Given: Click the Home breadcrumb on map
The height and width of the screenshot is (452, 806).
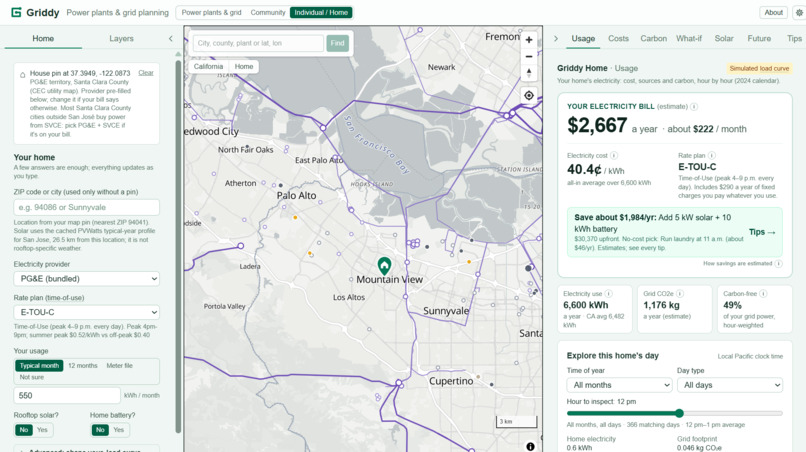Looking at the screenshot, I should pos(244,66).
